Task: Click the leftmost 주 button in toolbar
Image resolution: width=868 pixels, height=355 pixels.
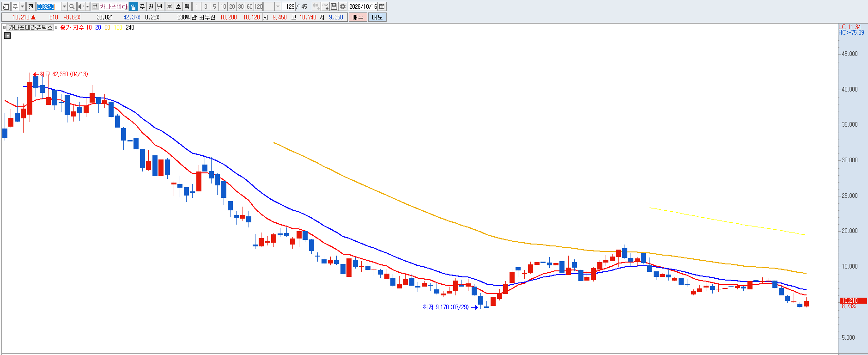Action: [15, 6]
